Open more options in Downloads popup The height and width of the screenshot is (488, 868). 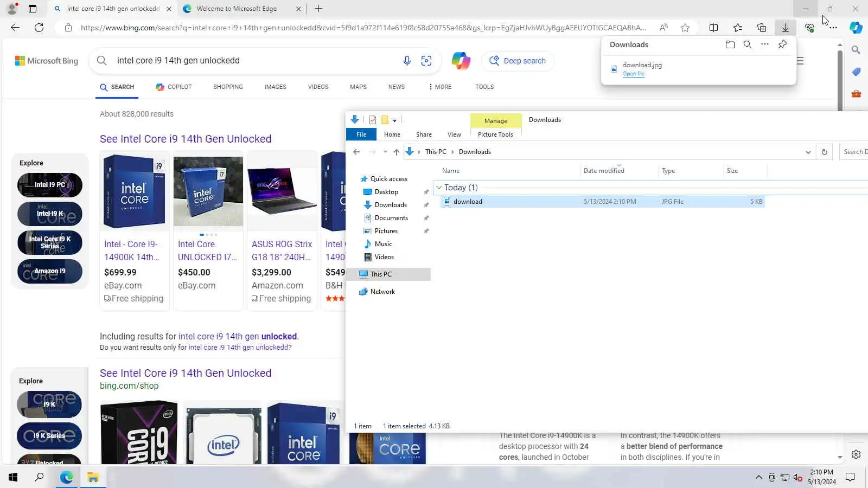click(x=765, y=44)
